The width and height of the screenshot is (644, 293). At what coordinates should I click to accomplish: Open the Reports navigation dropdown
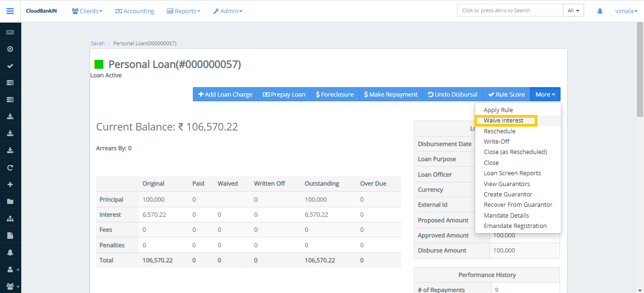pyautogui.click(x=183, y=10)
